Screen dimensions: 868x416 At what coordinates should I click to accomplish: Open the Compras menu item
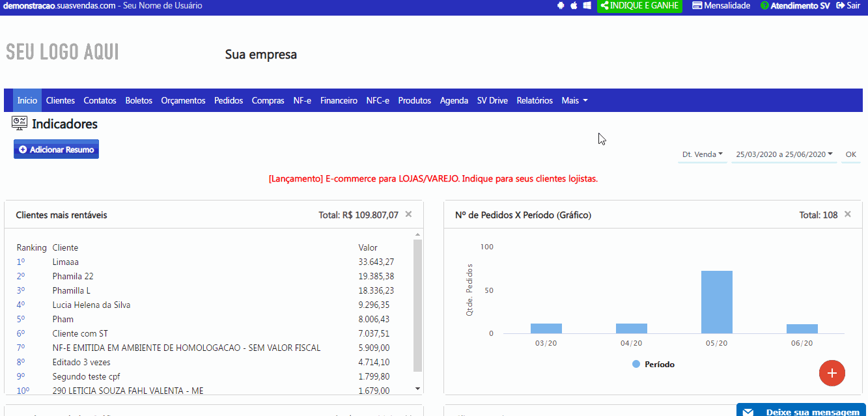pos(268,100)
